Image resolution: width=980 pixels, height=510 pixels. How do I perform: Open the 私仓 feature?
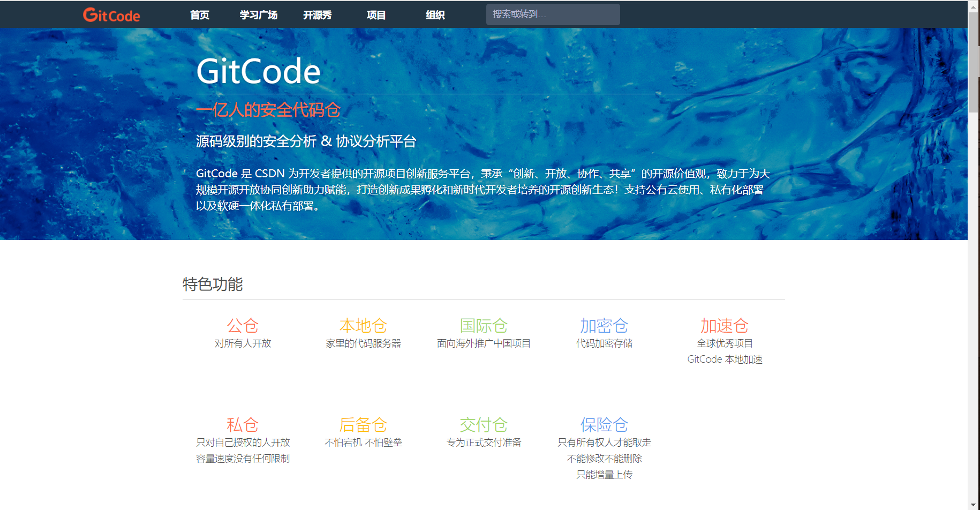(243, 424)
